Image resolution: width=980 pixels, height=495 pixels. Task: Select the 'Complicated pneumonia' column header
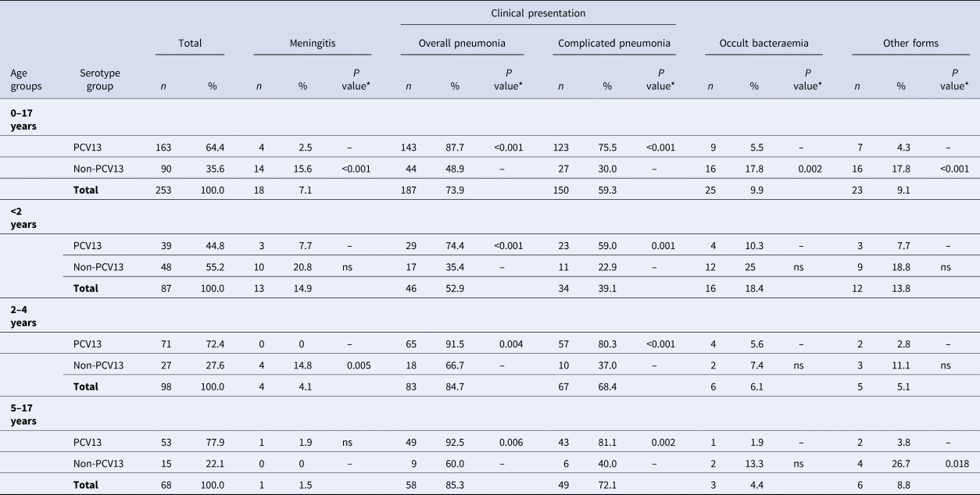[613, 44]
